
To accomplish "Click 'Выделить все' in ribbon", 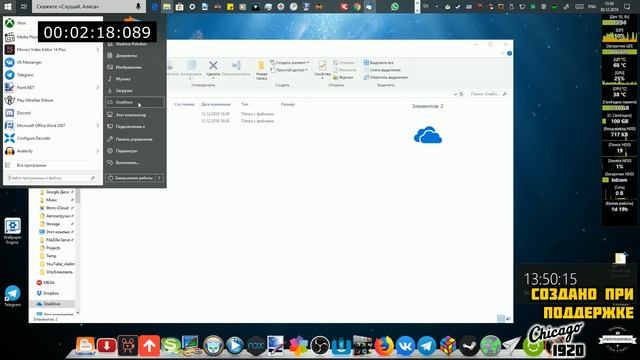I will coord(378,62).
